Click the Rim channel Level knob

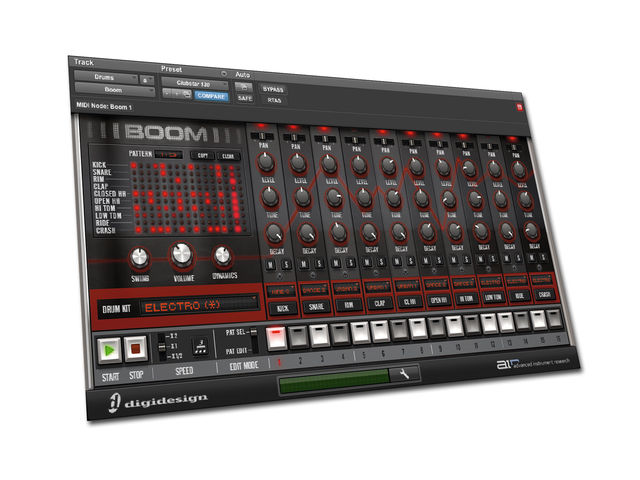tap(329, 164)
